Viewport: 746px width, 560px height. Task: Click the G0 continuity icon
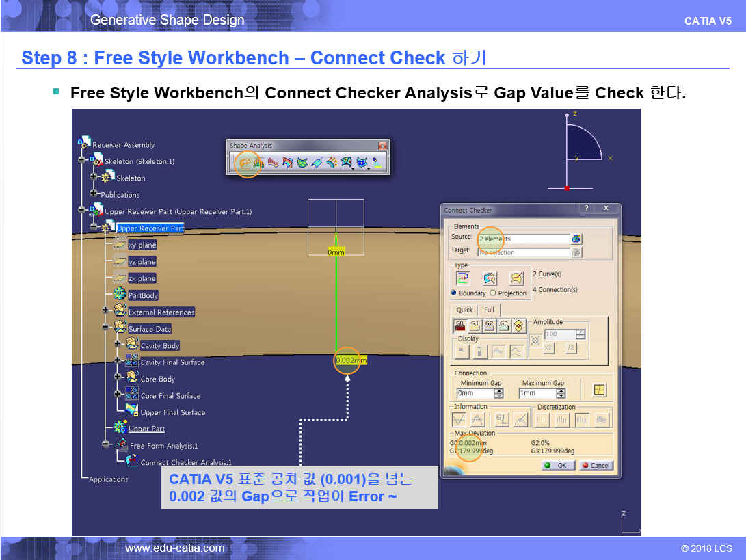[460, 325]
